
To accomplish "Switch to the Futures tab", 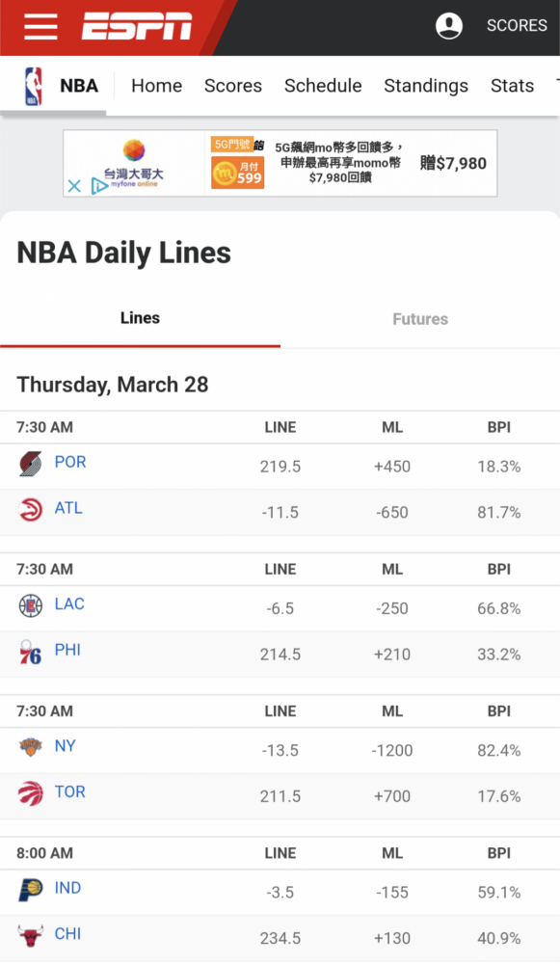I will click(x=420, y=319).
